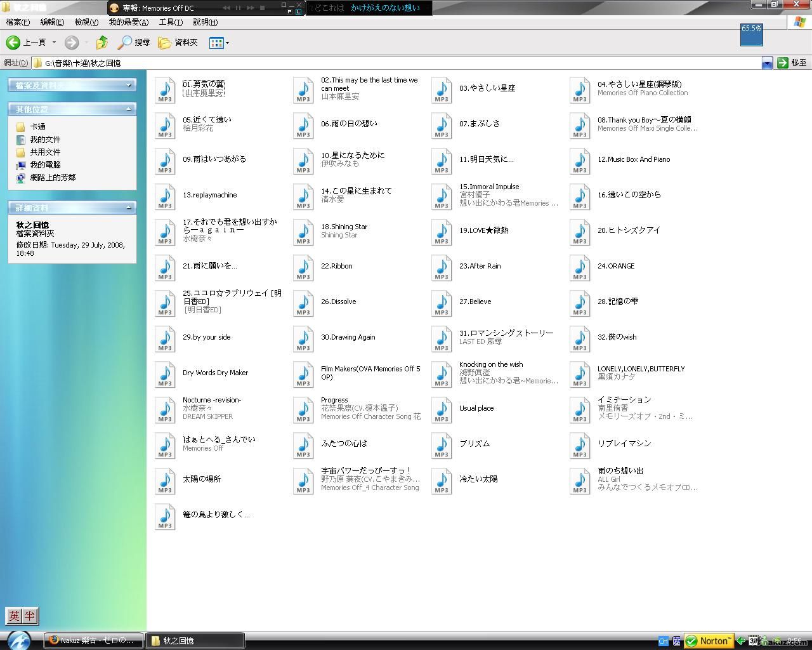Open 我的電腦 link in sidebar
This screenshot has height=650, width=812.
[x=45, y=165]
